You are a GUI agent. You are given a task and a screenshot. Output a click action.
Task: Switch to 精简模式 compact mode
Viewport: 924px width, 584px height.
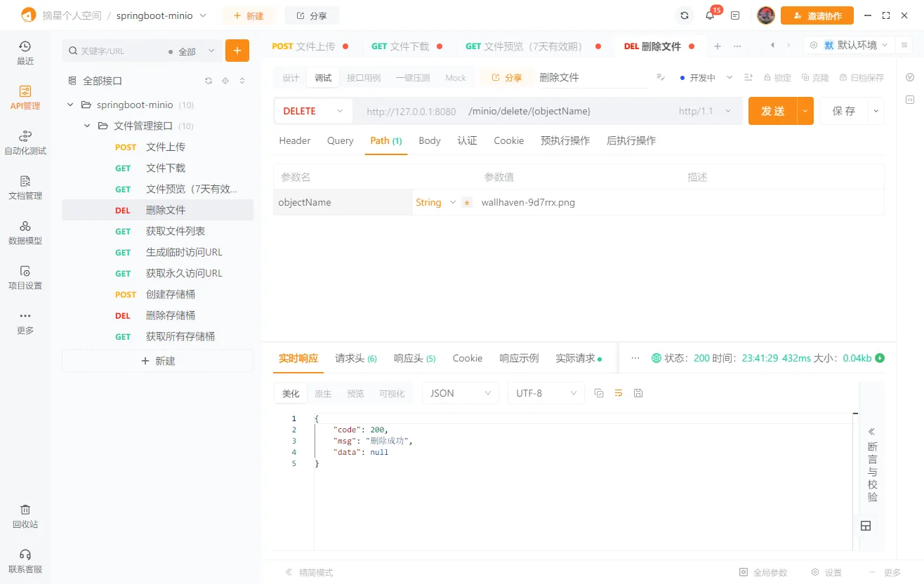click(x=309, y=573)
